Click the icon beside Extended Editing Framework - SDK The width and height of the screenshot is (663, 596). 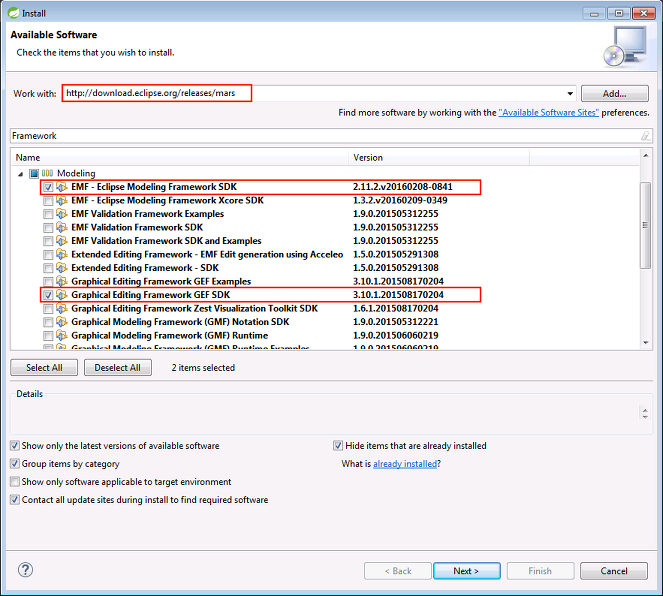[62, 268]
